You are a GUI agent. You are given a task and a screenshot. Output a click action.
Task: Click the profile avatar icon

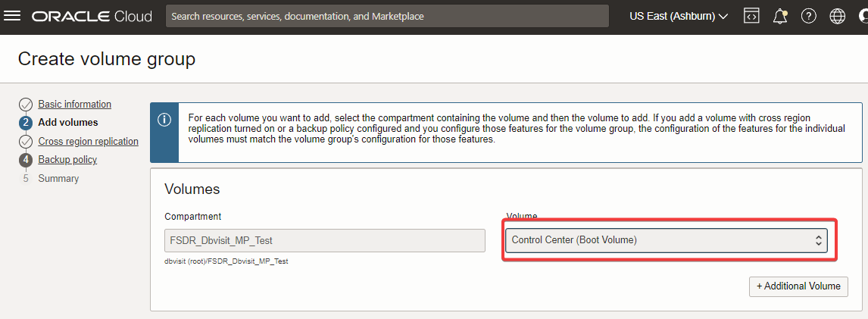click(x=863, y=16)
